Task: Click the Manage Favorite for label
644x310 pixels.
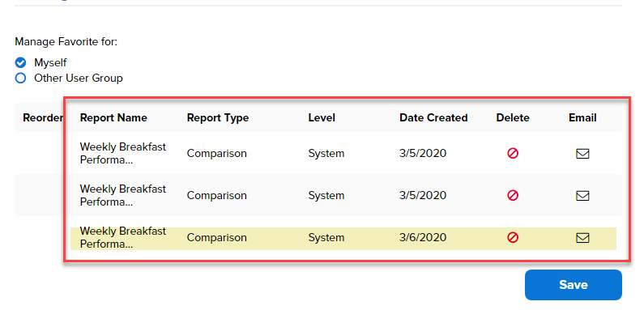Action: [x=66, y=42]
